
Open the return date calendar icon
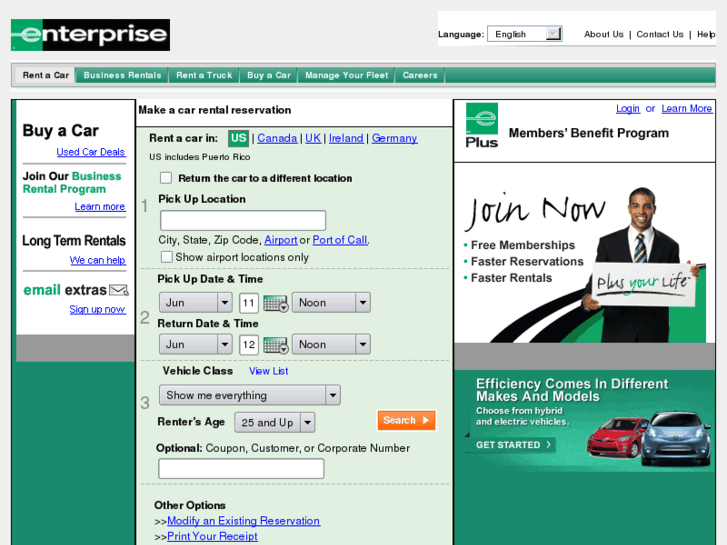tap(276, 345)
